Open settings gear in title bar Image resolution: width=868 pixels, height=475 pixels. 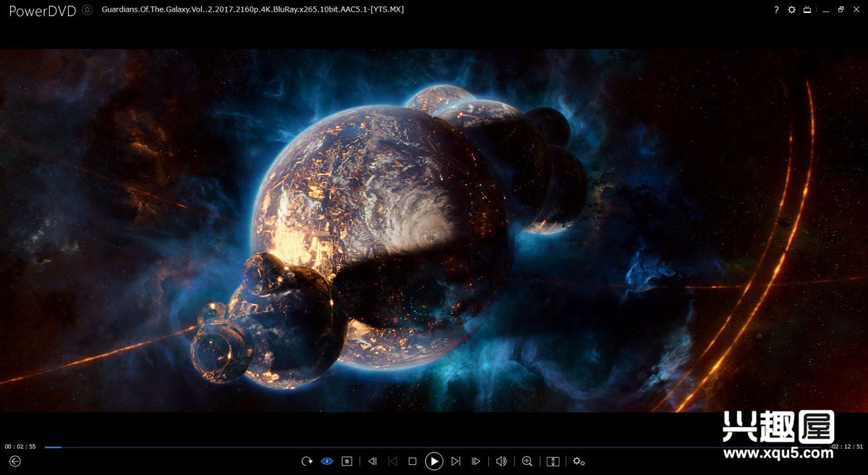coord(791,10)
